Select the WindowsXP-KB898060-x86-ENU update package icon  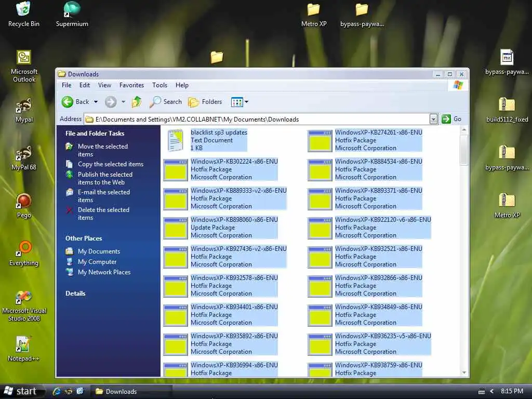[176, 229]
